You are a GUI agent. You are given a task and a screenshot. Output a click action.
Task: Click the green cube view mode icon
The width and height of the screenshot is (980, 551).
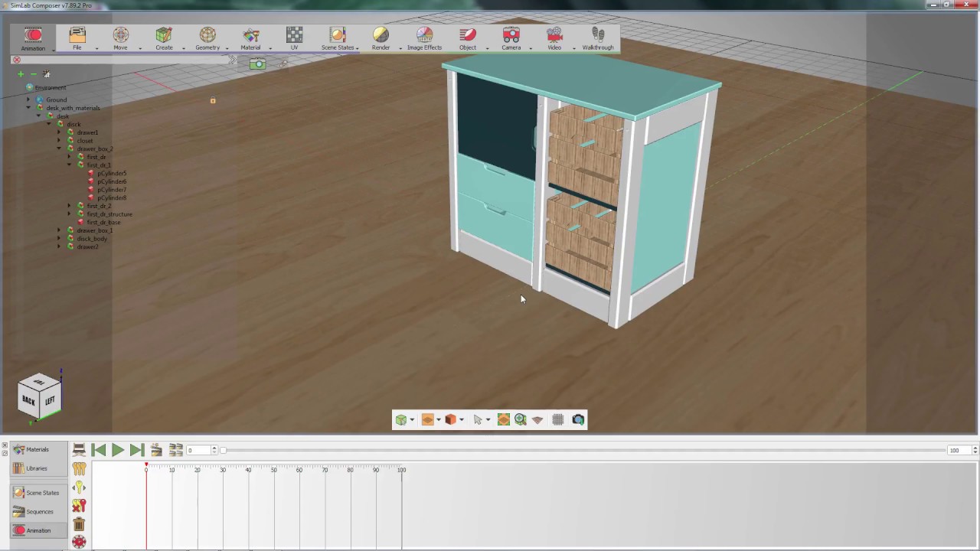(400, 419)
